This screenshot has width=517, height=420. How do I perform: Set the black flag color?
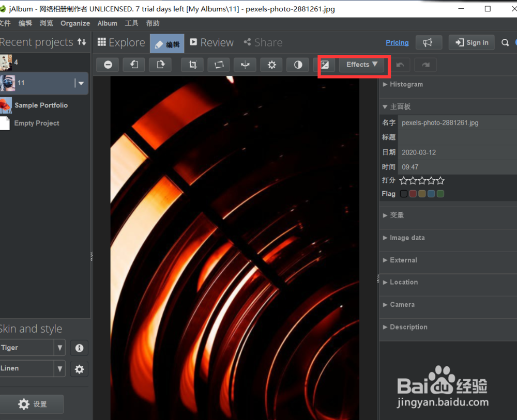[404, 194]
